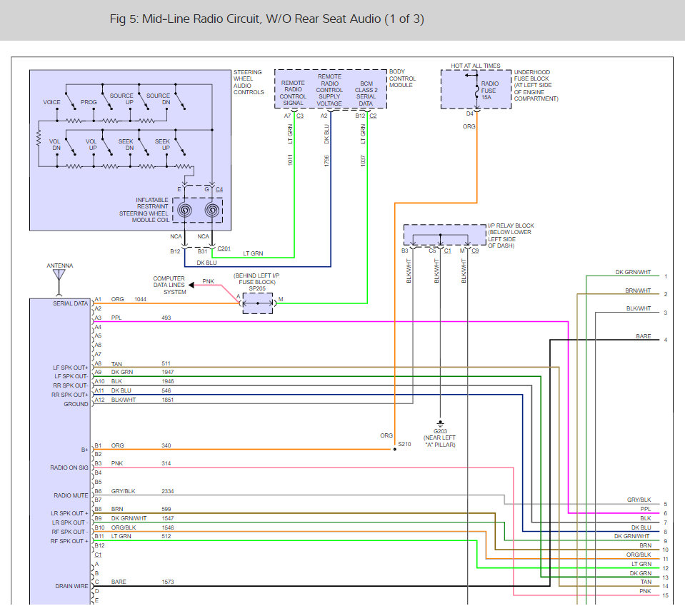Open the C2 connector link beside B12

[x=373, y=116]
